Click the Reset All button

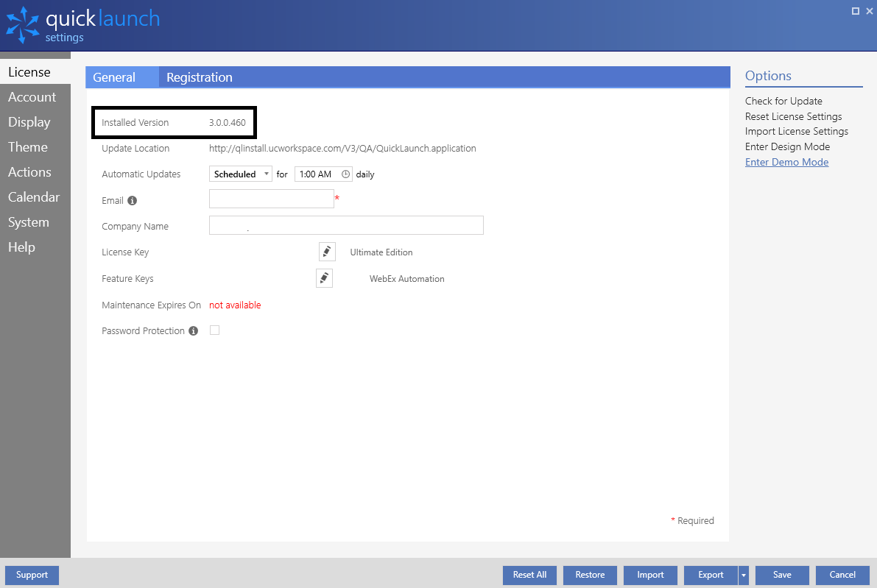point(529,575)
